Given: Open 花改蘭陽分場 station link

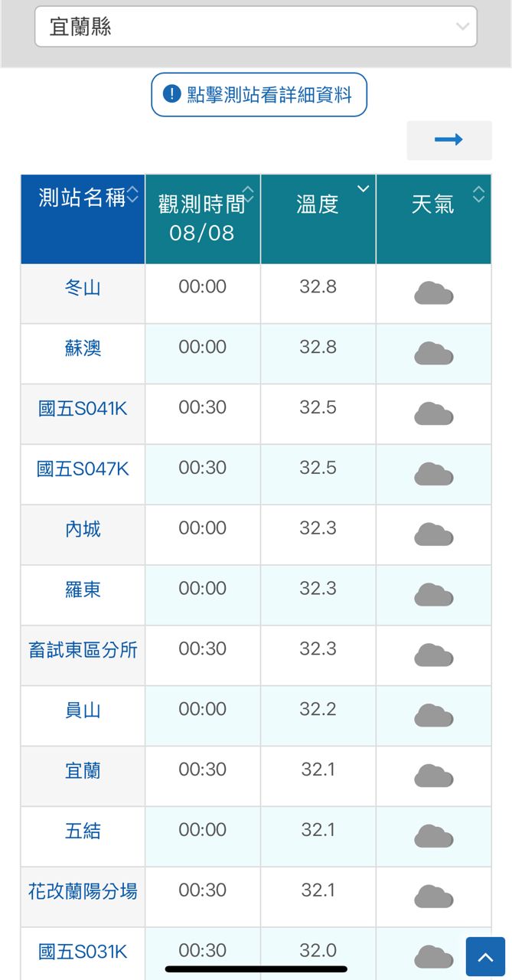Looking at the screenshot, I should 83,891.
